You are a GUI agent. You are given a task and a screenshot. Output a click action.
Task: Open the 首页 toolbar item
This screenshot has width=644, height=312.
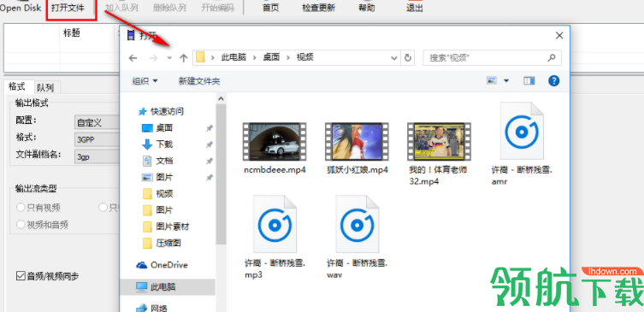pyautogui.click(x=270, y=8)
